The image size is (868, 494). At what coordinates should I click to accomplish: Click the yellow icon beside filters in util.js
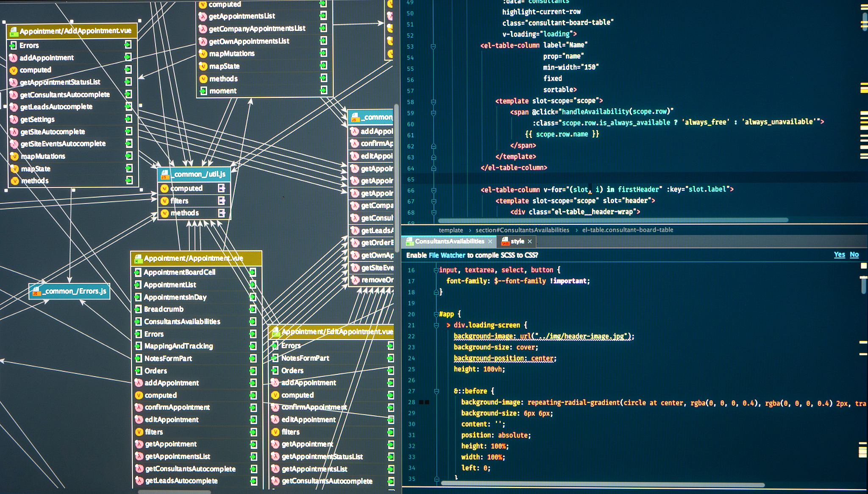[x=165, y=201]
